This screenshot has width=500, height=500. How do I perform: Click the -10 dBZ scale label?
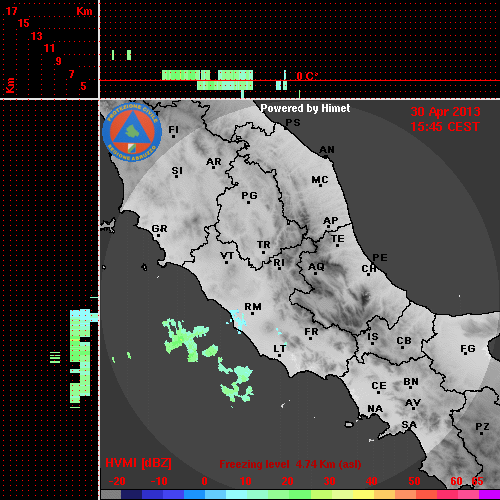pyautogui.click(x=159, y=481)
